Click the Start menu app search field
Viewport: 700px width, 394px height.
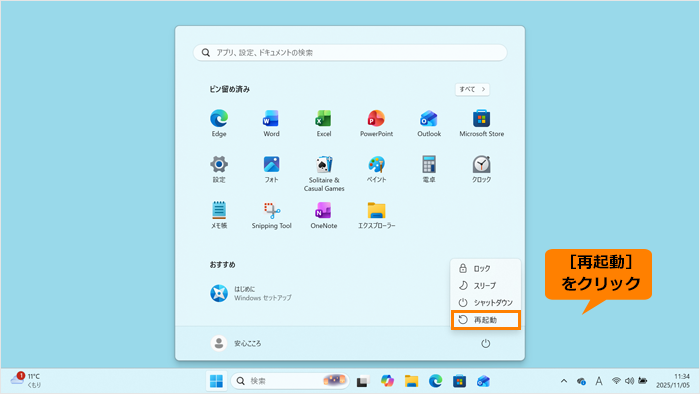pyautogui.click(x=350, y=53)
